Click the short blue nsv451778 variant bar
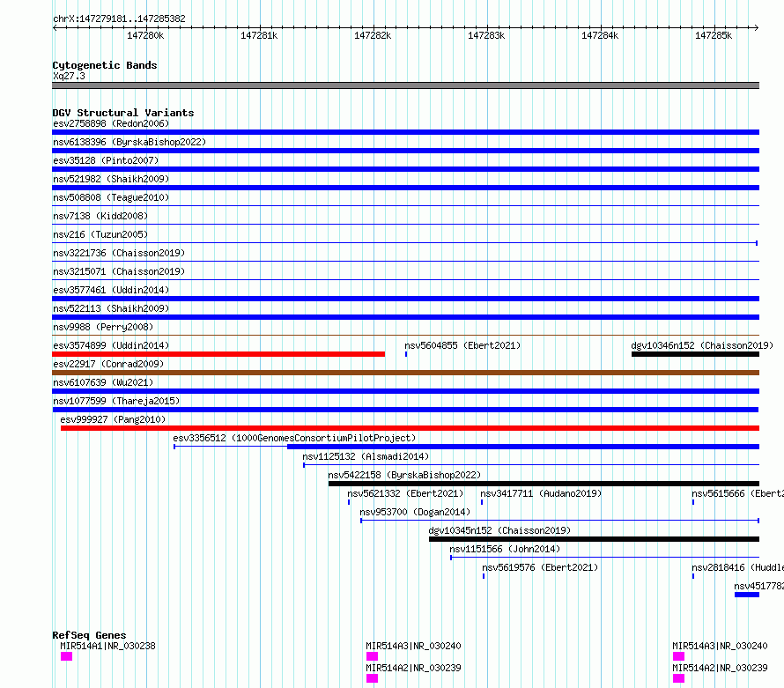 click(x=747, y=595)
